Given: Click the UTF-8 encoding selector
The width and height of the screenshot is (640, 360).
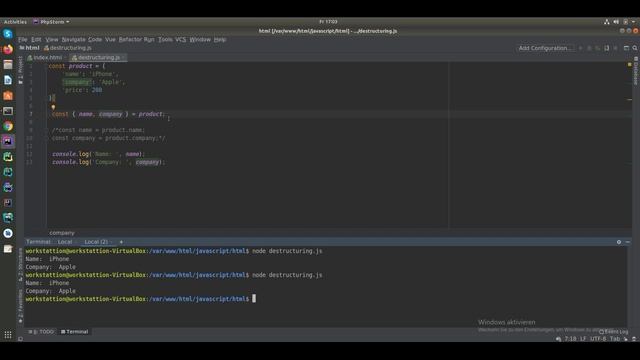Looking at the screenshot, I should (x=598, y=339).
